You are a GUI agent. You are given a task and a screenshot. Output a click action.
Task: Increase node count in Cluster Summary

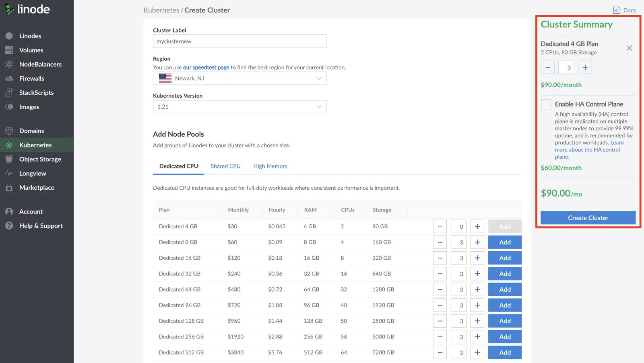(x=585, y=68)
